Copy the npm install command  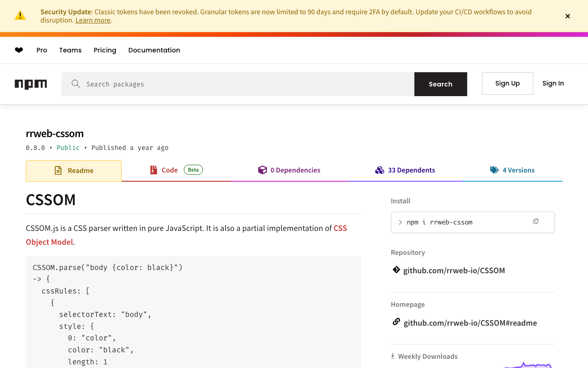click(536, 222)
